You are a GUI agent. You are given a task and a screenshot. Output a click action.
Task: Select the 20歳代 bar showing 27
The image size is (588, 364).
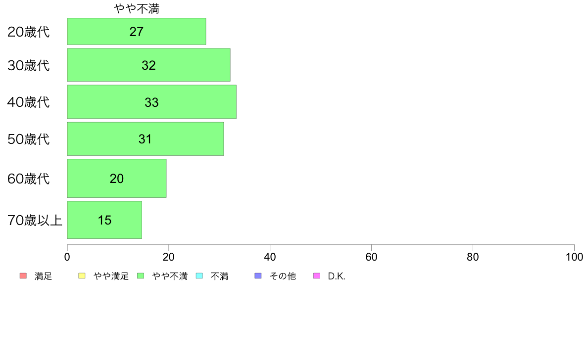pyautogui.click(x=137, y=32)
